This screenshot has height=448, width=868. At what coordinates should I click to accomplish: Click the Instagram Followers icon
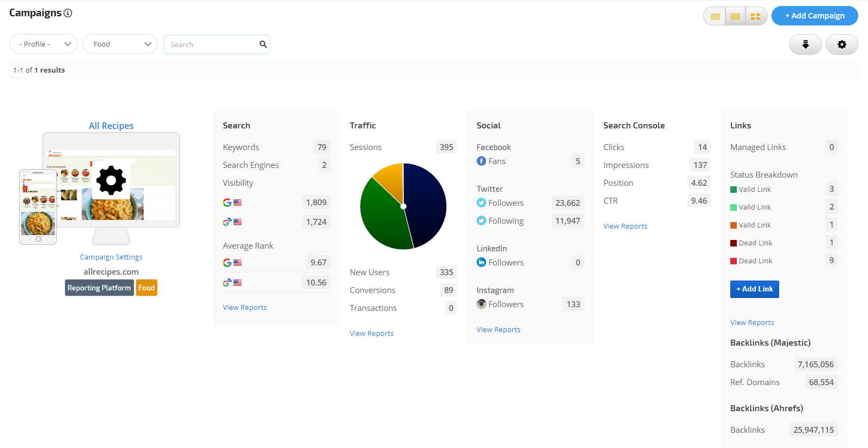click(481, 304)
